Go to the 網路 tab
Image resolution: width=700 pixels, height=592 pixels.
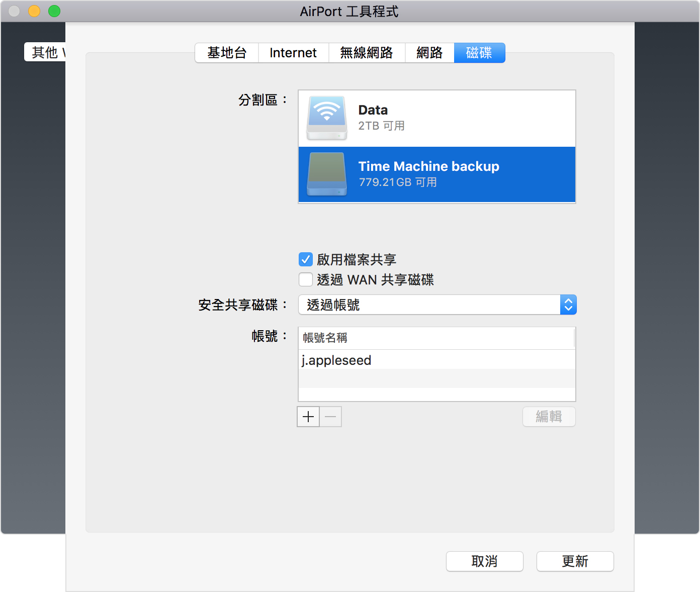point(429,53)
